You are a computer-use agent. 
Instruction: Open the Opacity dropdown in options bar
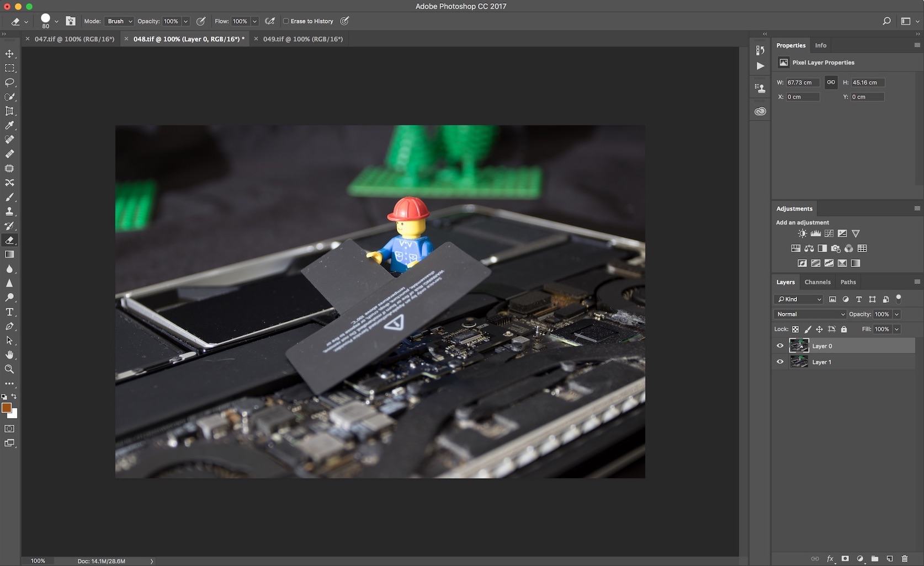click(x=185, y=21)
